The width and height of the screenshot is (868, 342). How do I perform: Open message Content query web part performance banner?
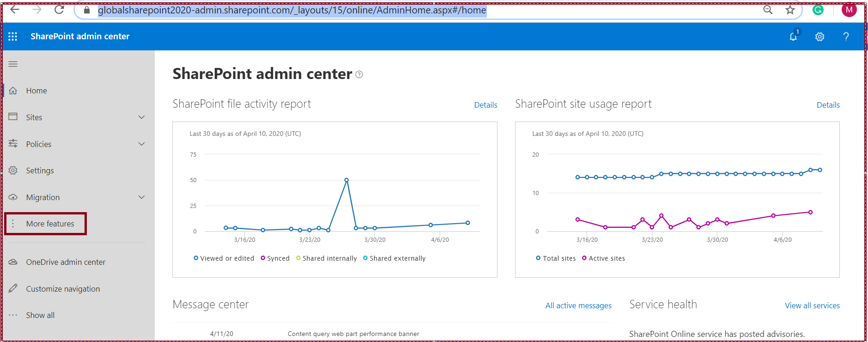click(x=353, y=334)
